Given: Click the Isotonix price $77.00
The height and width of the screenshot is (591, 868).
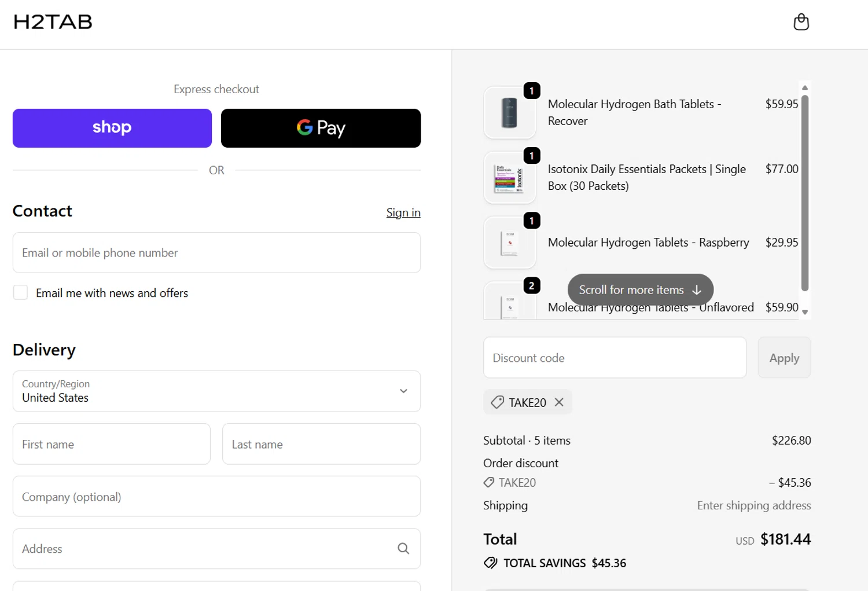Looking at the screenshot, I should pos(782,169).
